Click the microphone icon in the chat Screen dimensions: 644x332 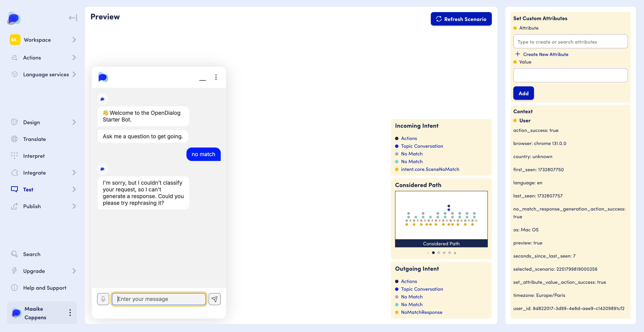[103, 299]
